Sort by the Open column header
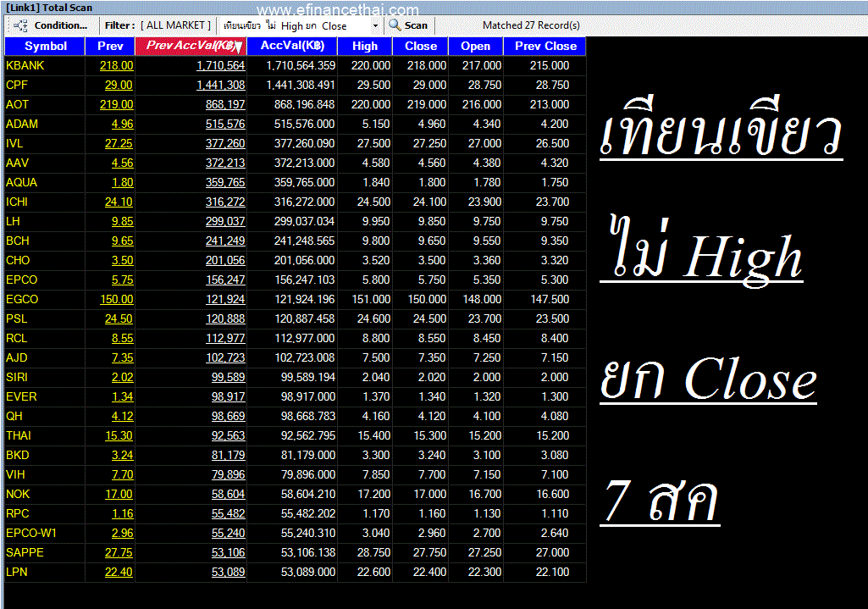 pyautogui.click(x=476, y=46)
